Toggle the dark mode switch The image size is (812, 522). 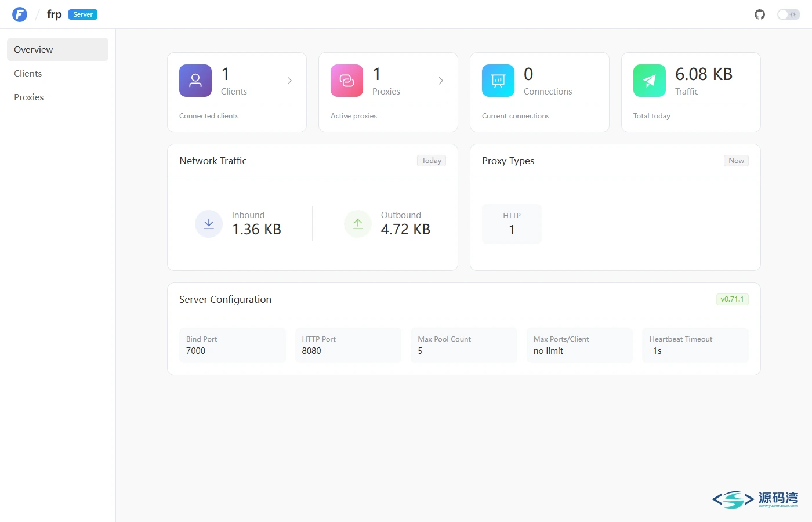[x=788, y=14]
